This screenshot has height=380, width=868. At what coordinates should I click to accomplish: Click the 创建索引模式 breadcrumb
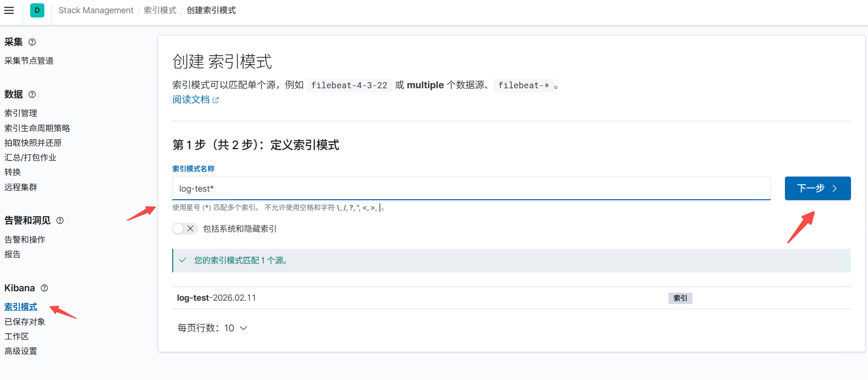(x=211, y=10)
